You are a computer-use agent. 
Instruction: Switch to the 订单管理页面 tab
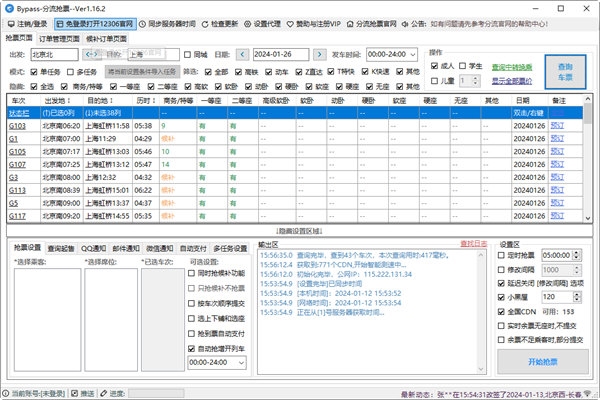[x=72, y=37]
